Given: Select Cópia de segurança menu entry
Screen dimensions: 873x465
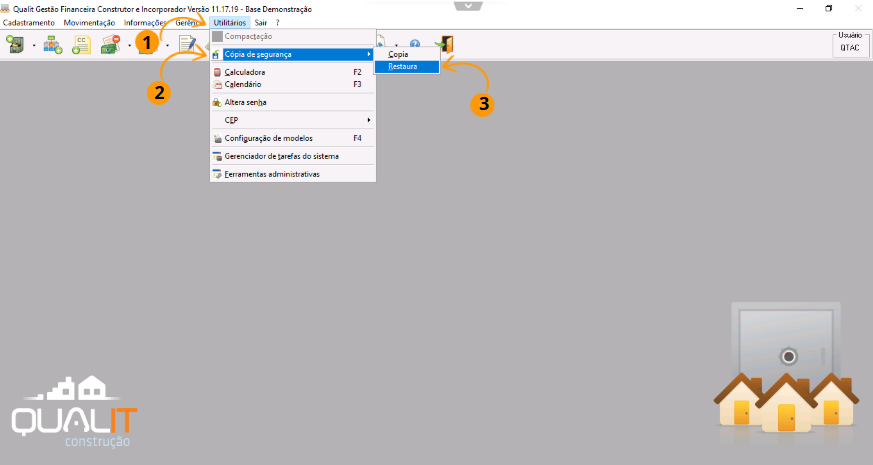Looking at the screenshot, I should 293,55.
